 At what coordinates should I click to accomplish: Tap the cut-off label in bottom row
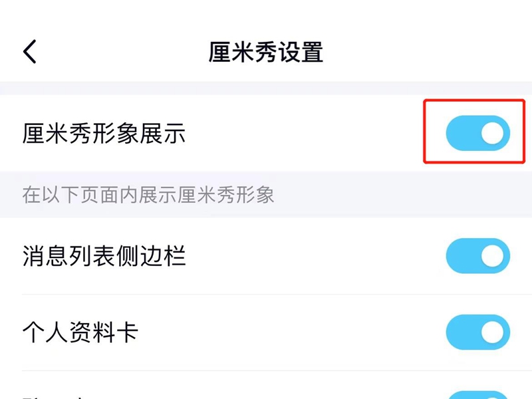(53, 395)
